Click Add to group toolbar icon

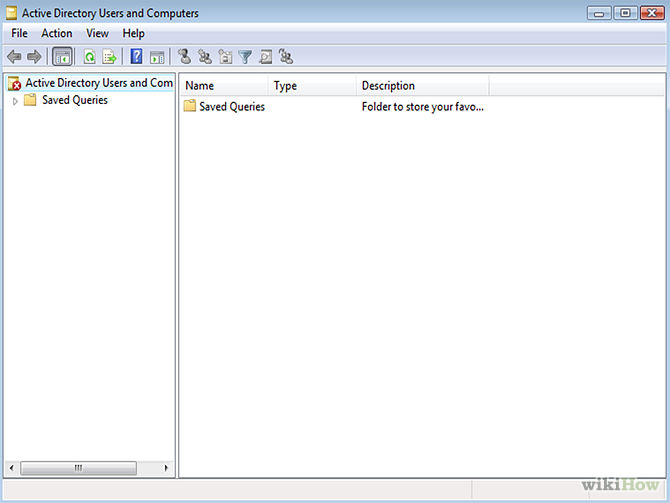pos(286,56)
